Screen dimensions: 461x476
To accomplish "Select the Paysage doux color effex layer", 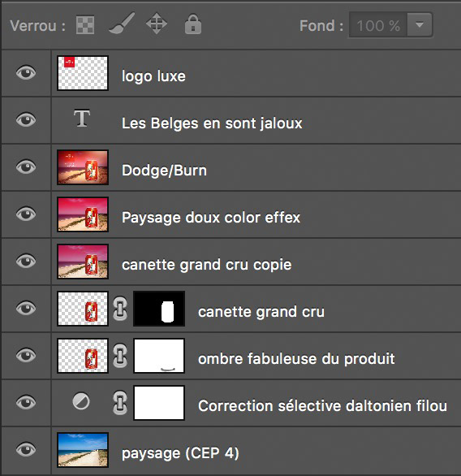I will (256, 214).
